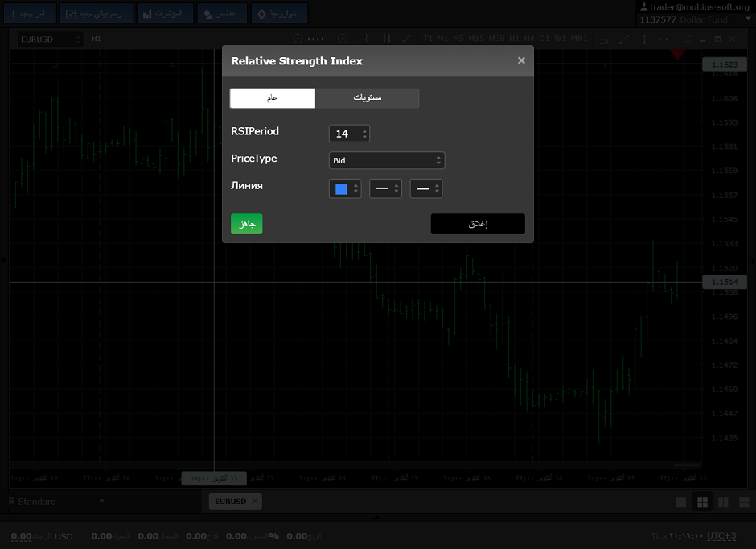Select the four-chart grid layout icon

coord(702,502)
